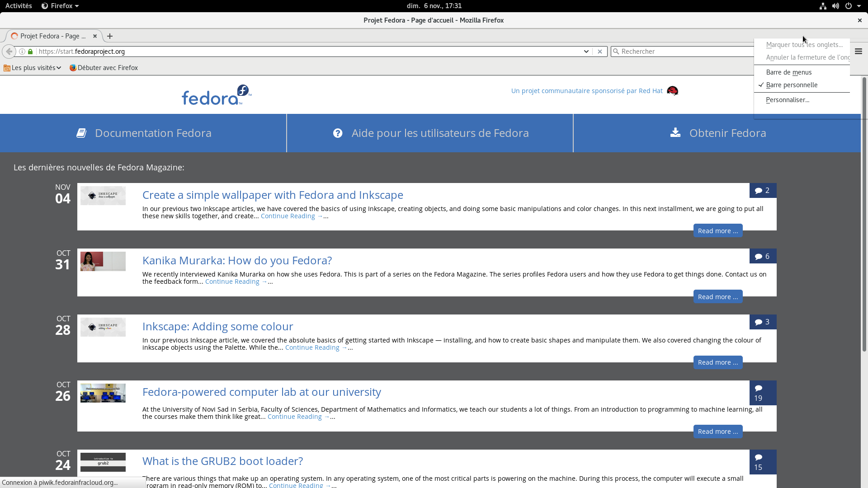Expand the Les plus visités bookmarks dropdown
The image size is (868, 488).
click(x=33, y=68)
